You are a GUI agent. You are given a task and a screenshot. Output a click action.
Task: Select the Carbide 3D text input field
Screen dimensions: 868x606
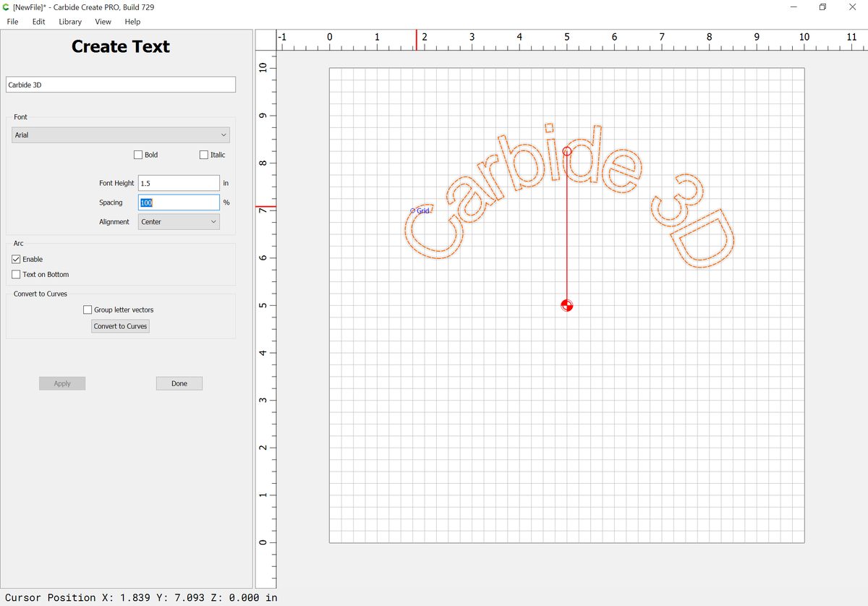pyautogui.click(x=120, y=85)
